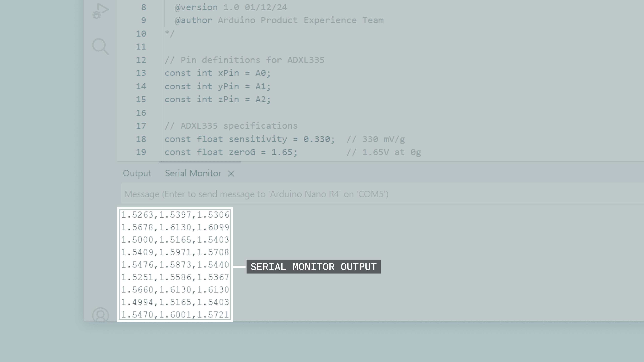Click the Pin definitions for ADXL335 comment
The height and width of the screenshot is (362, 644).
click(245, 60)
